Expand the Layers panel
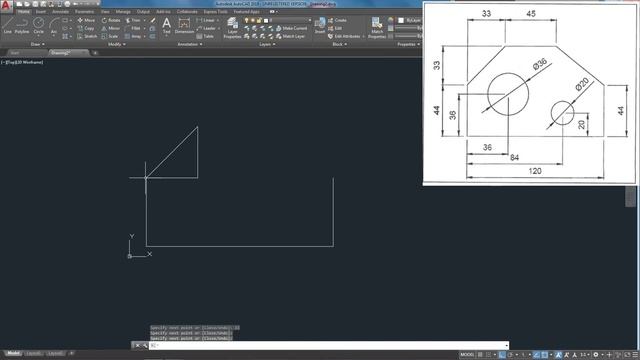Screen dimensions: 640x360 pyautogui.click(x=267, y=44)
